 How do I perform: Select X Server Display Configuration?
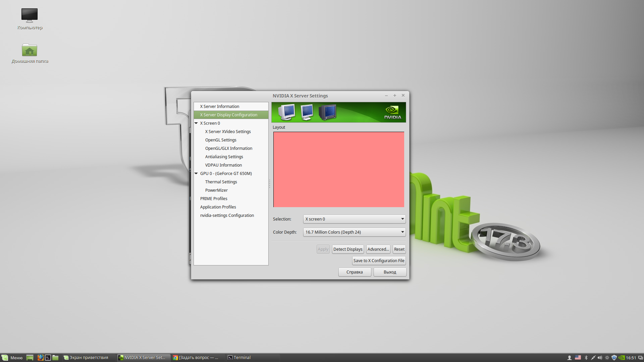coord(231,115)
